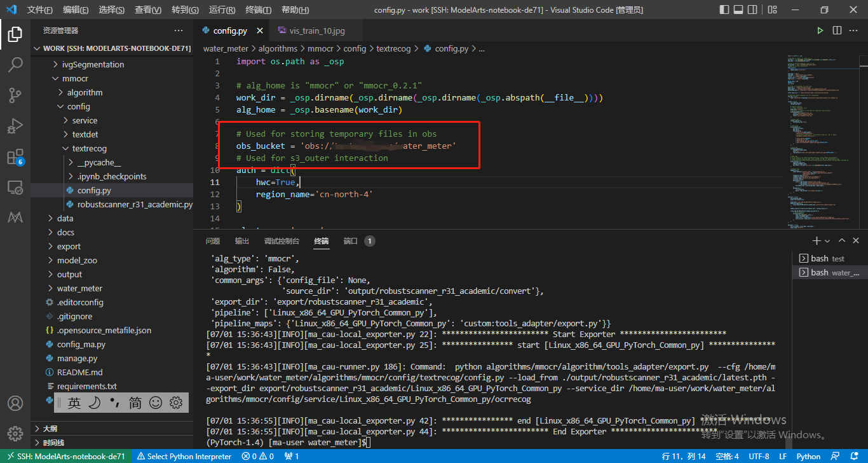868x463 pixels.
Task: Open the Accounts menu in activity bar
Action: tap(15, 403)
